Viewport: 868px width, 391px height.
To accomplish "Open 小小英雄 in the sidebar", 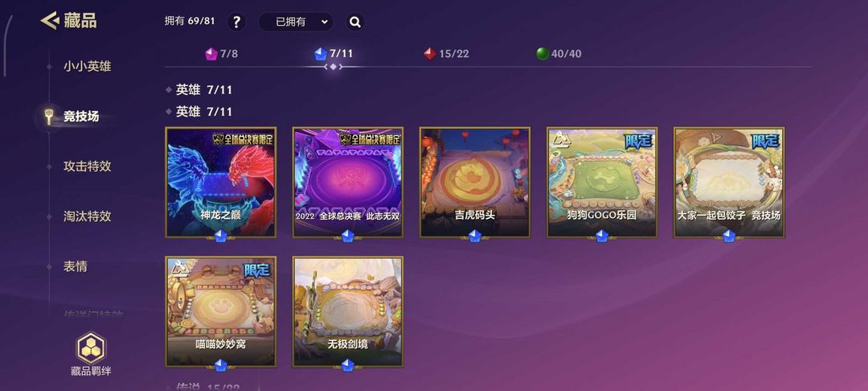I will (x=88, y=67).
